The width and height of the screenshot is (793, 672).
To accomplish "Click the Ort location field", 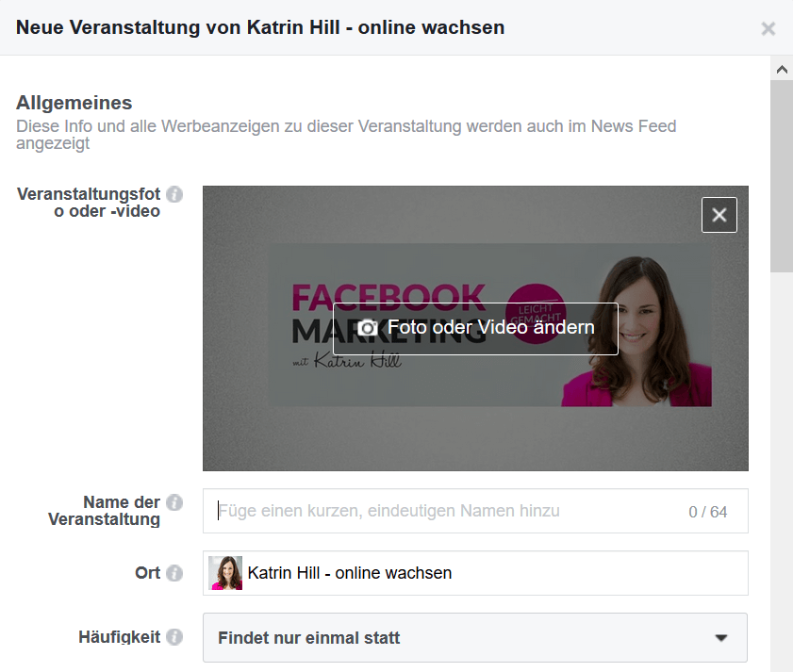I will click(475, 573).
